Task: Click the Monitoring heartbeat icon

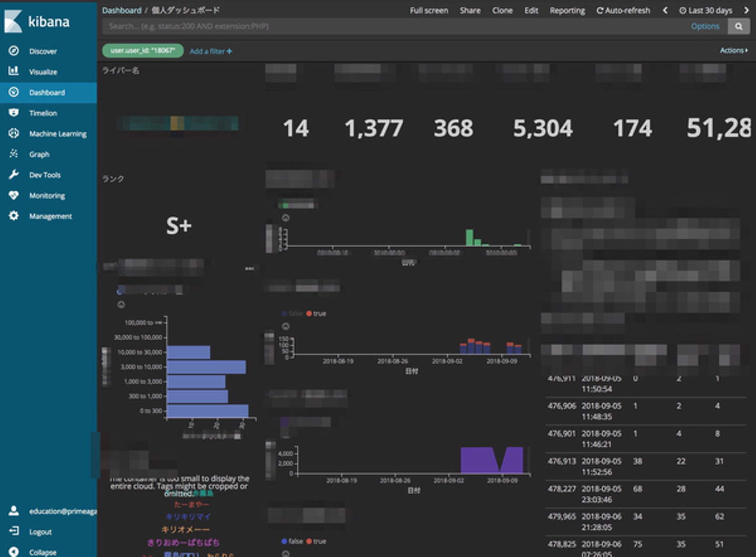Action: pos(14,195)
